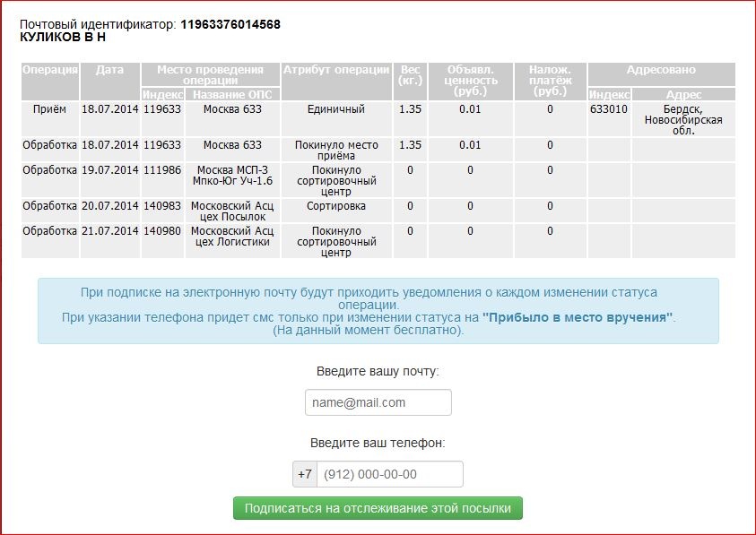Image resolution: width=756 pixels, height=535 pixels.
Task: Click the Вес (кг.) column header
Action: (409, 75)
